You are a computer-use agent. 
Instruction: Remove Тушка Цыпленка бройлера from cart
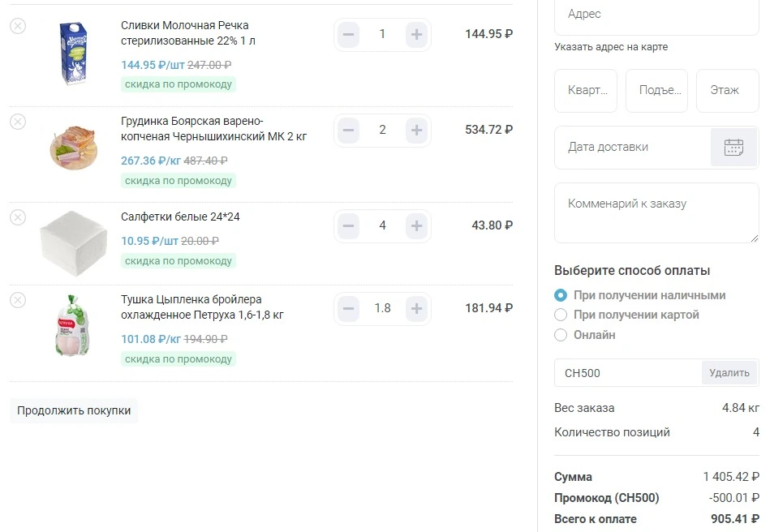tap(18, 300)
